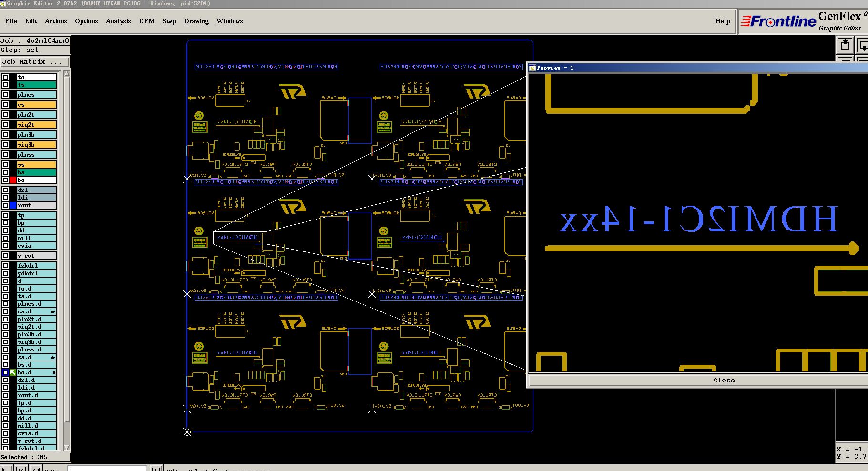Open the Actions menu
This screenshot has width=868, height=471.
pos(56,21)
